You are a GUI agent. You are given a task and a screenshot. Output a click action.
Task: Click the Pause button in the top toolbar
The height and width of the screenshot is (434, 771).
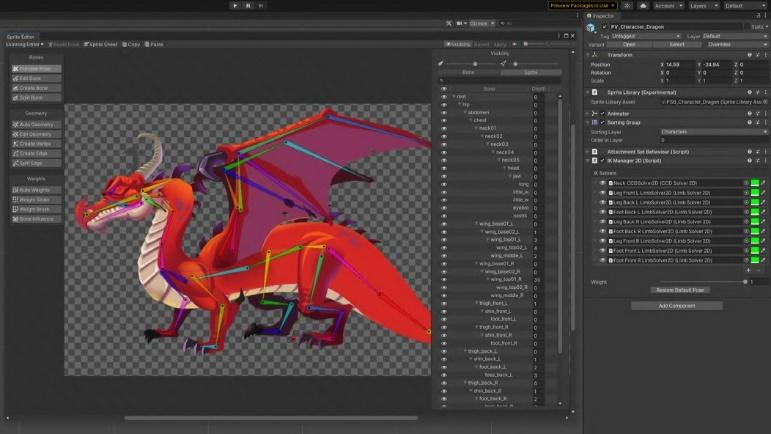[x=248, y=5]
